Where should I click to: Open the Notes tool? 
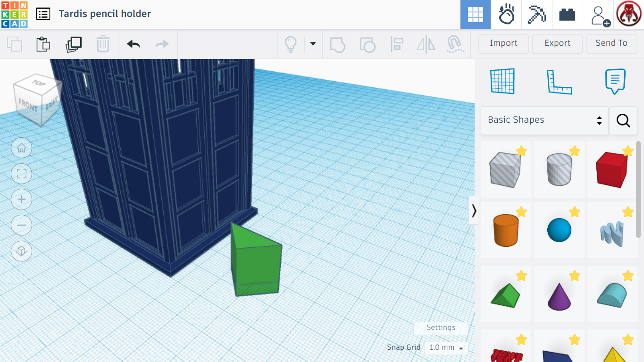[x=615, y=81]
